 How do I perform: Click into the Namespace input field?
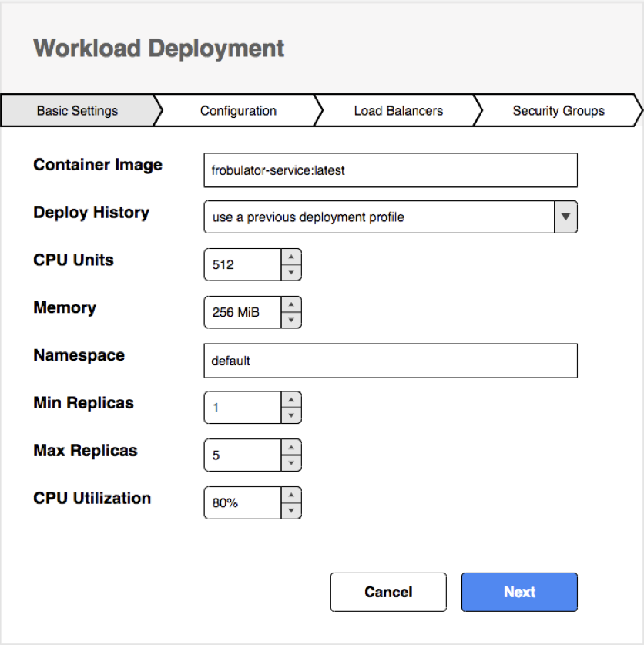pos(391,361)
